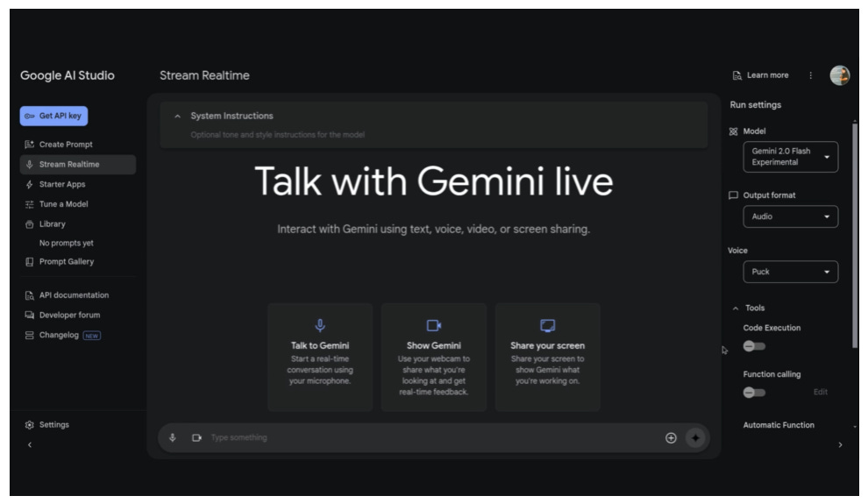Image resolution: width=868 pixels, height=503 pixels.
Task: Click the key icon in the Get API key button
Action: point(29,117)
